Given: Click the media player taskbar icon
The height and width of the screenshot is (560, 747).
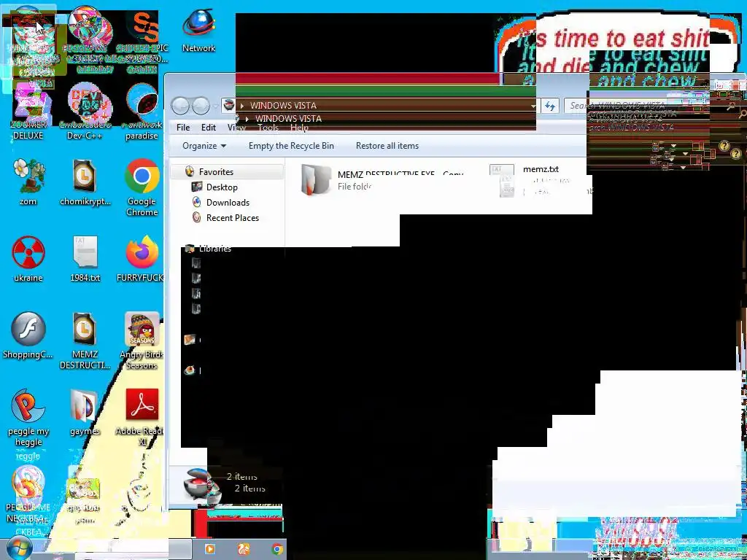Looking at the screenshot, I should (x=209, y=550).
